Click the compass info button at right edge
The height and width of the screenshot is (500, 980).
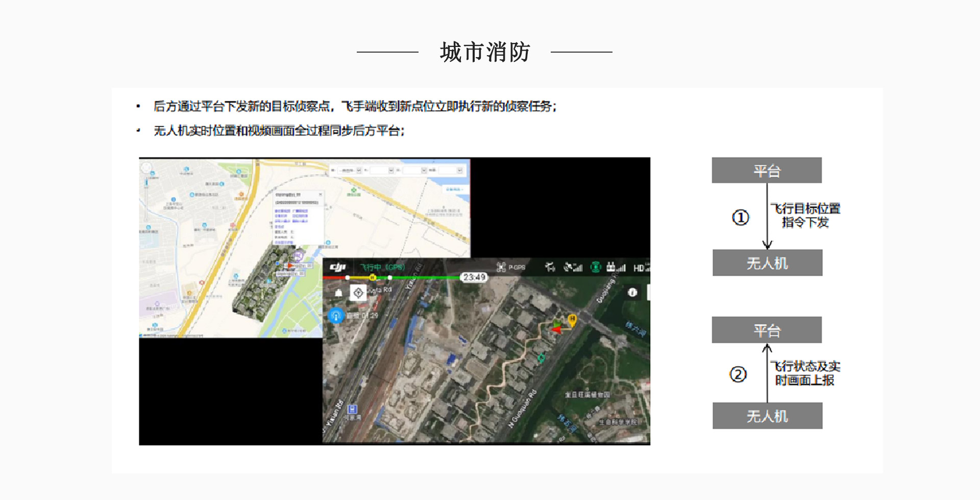point(632,292)
